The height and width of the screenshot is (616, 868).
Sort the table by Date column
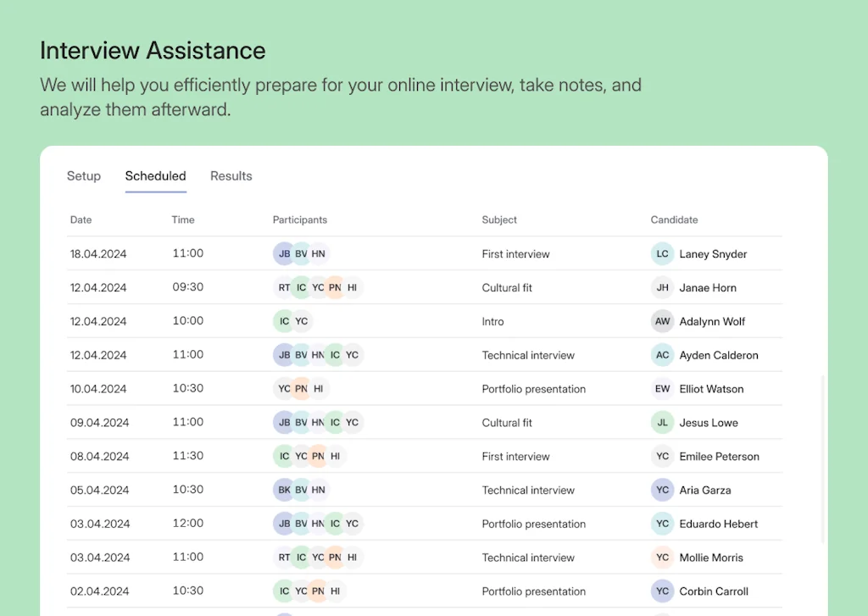[81, 219]
